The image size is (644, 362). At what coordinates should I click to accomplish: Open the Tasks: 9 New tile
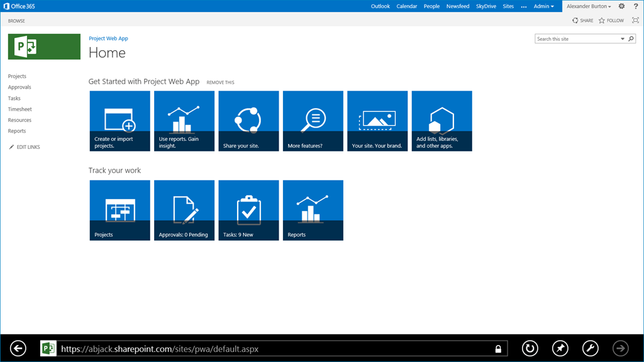click(x=249, y=210)
